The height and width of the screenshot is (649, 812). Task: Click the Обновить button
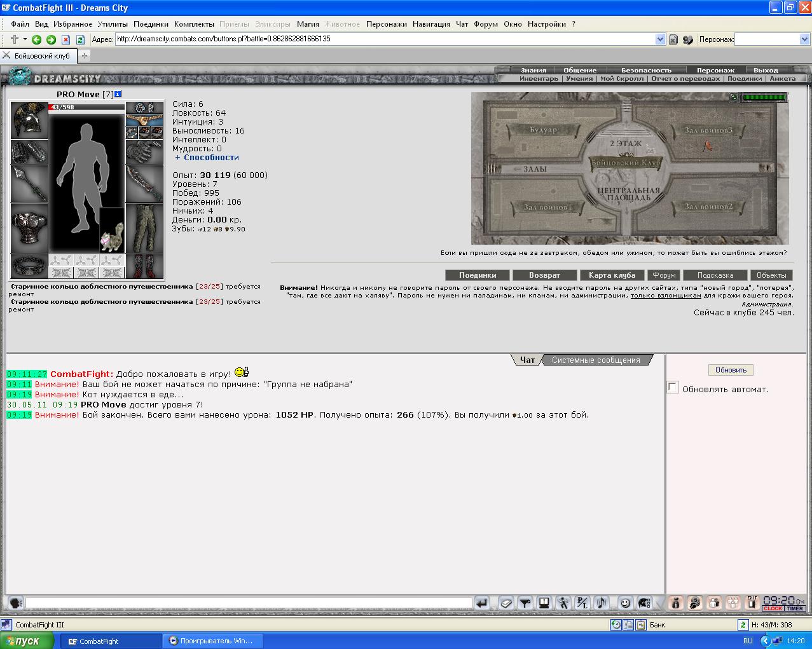(731, 370)
